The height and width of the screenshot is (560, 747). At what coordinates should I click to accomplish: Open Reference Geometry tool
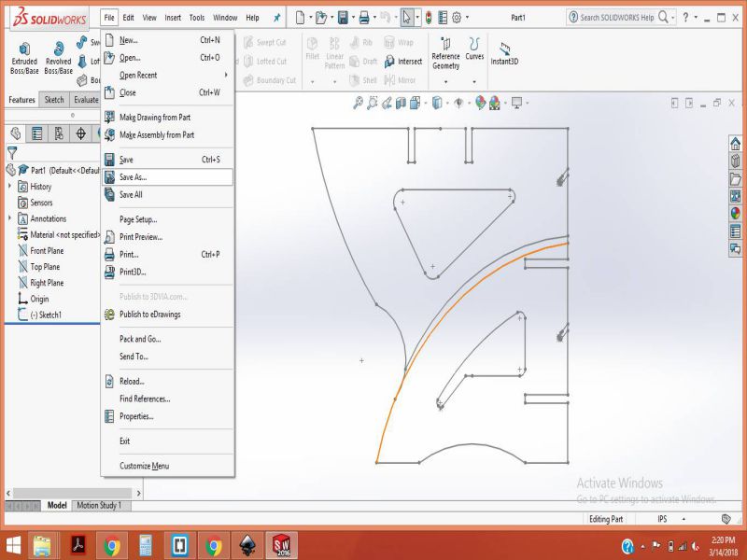click(x=445, y=54)
